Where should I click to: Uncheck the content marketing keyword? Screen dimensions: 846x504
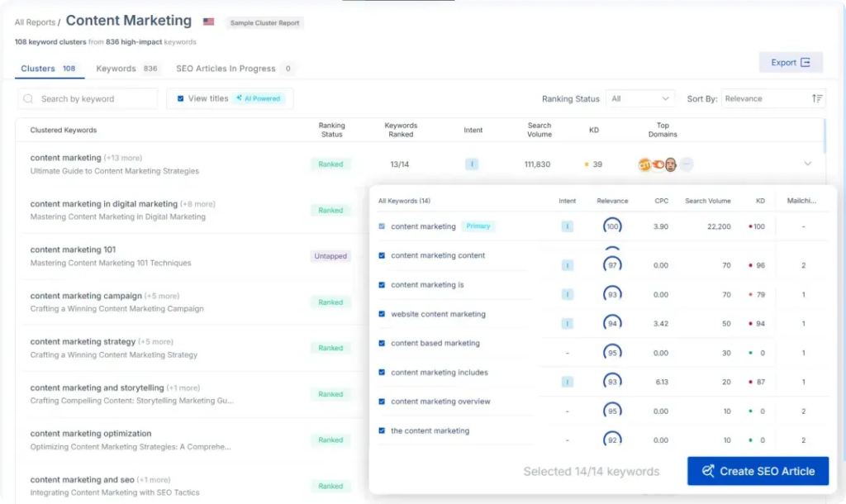point(382,430)
